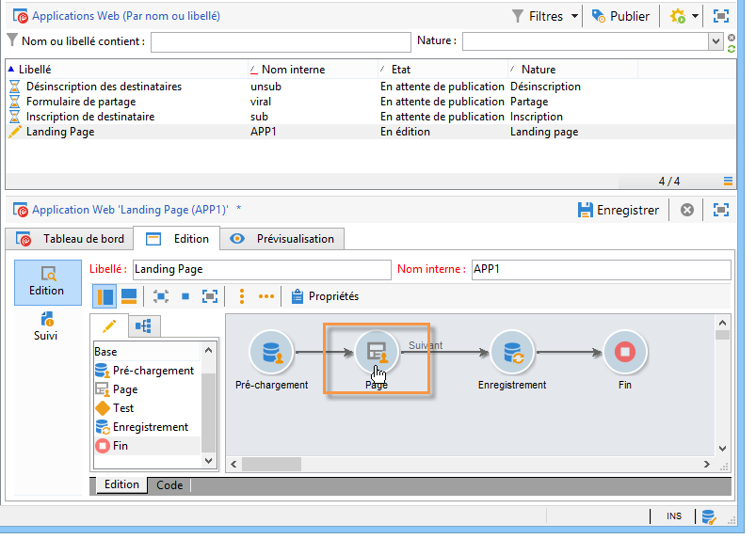
Task: Expand the Filtres dropdown arrow
Action: pyautogui.click(x=573, y=16)
